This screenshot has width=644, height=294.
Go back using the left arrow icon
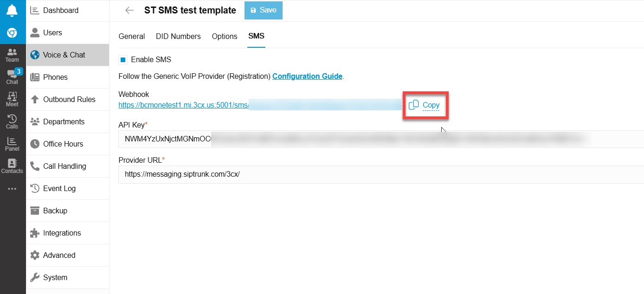click(x=129, y=10)
